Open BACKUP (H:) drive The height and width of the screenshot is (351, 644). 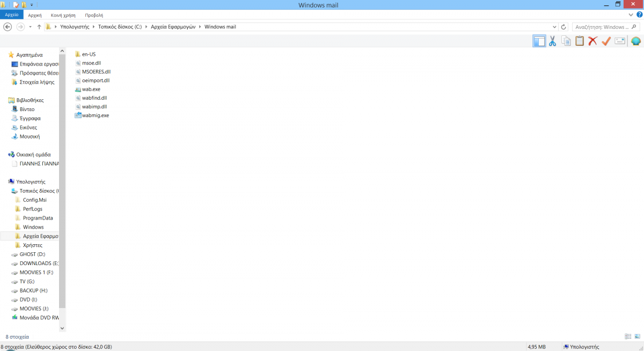[x=30, y=290]
